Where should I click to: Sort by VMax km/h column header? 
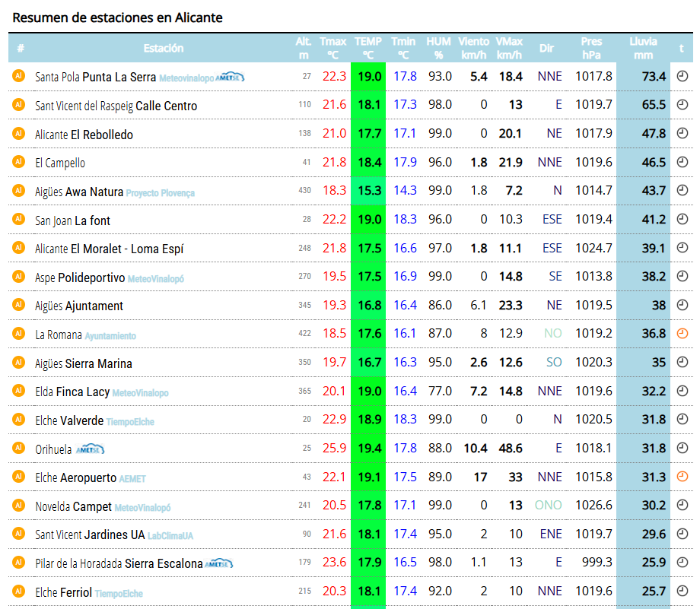click(509, 48)
